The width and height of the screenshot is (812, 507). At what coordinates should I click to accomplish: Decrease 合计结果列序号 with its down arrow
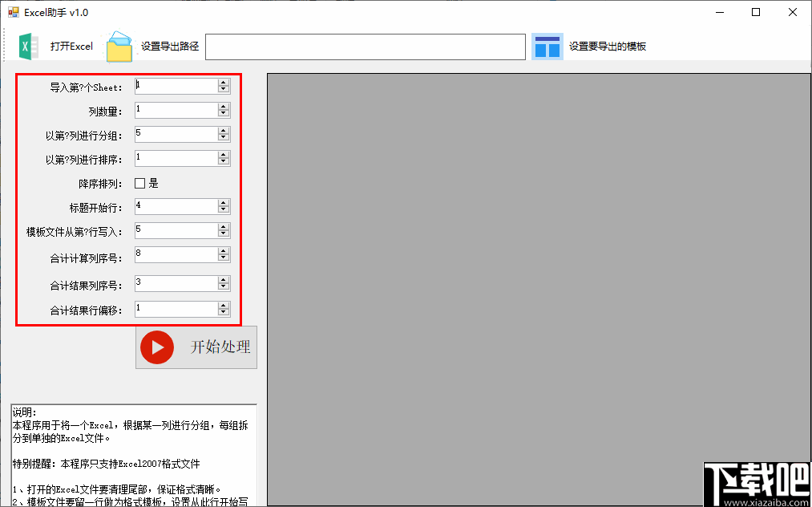coord(223,286)
